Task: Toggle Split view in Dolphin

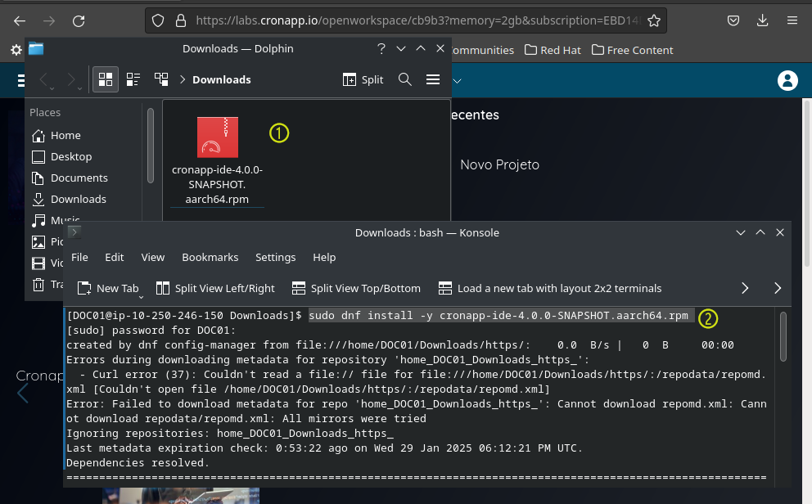Action: click(363, 79)
